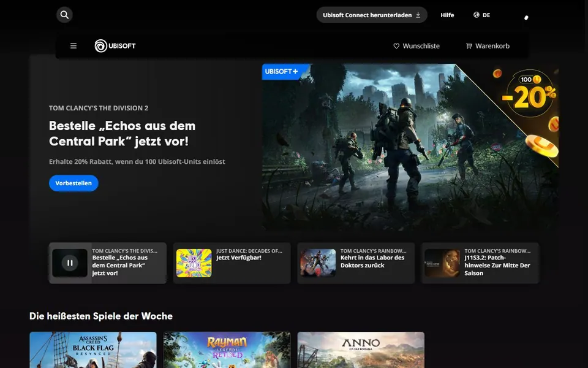Click Die heißesten Spiele der Woche heading

[x=101, y=316]
